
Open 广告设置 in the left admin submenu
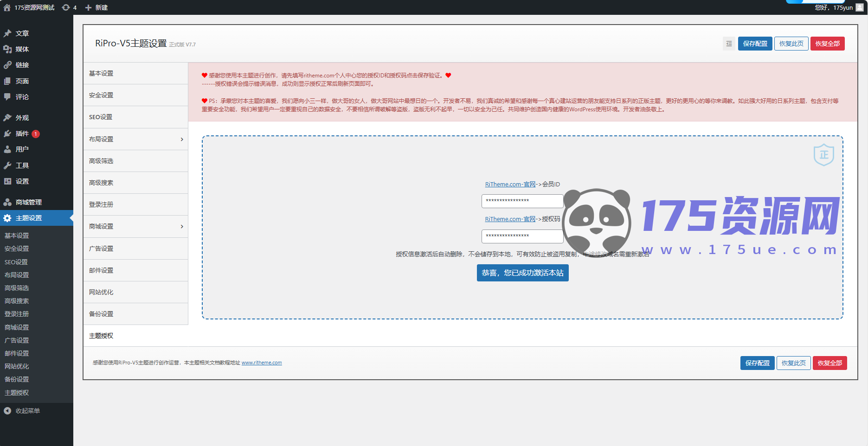click(17, 340)
